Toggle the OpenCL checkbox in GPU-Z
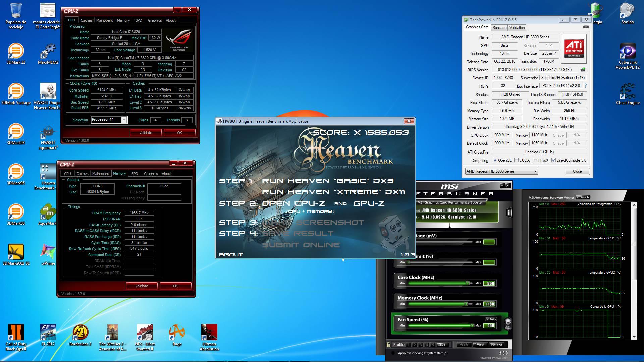This screenshot has width=644, height=362. (495, 160)
